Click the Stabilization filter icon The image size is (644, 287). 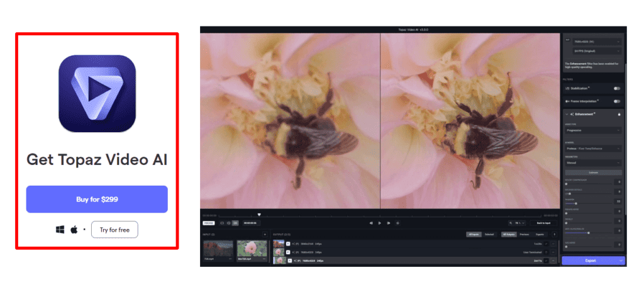[567, 88]
